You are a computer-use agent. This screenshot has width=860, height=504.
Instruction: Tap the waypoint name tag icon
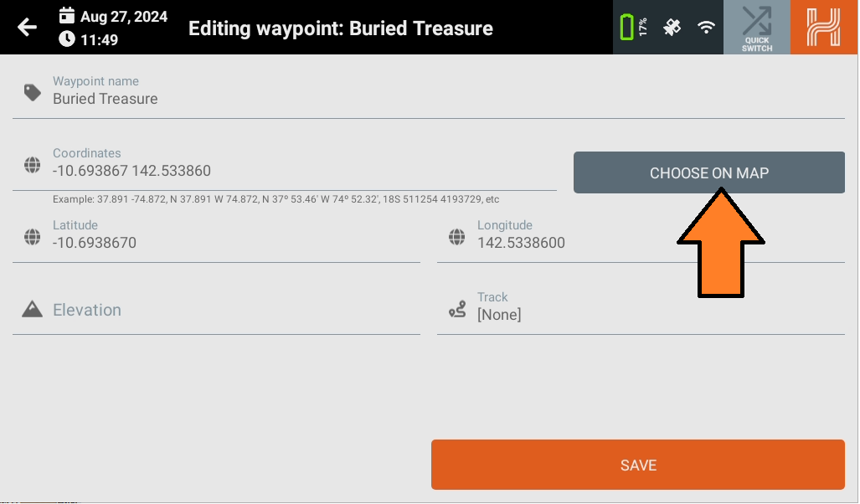pos(33,92)
